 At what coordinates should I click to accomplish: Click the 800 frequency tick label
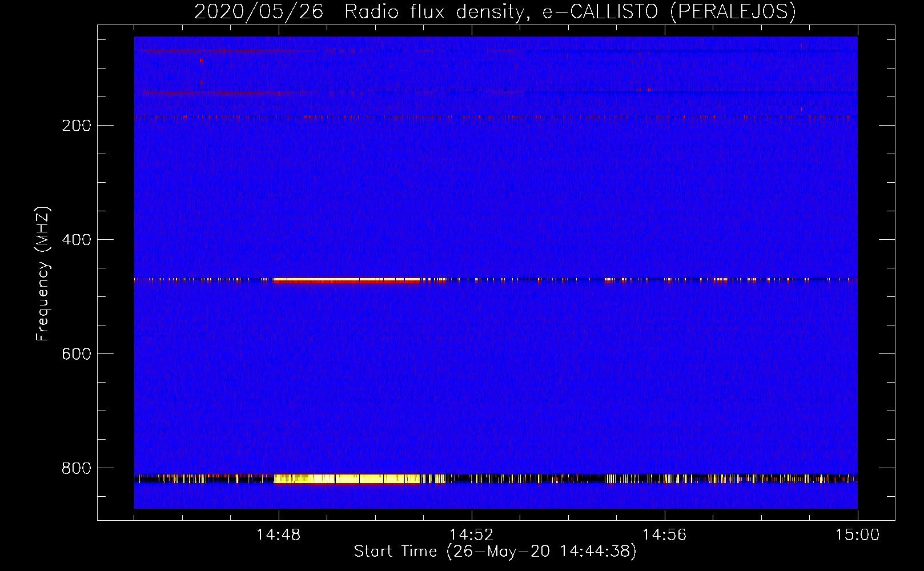pyautogui.click(x=77, y=468)
